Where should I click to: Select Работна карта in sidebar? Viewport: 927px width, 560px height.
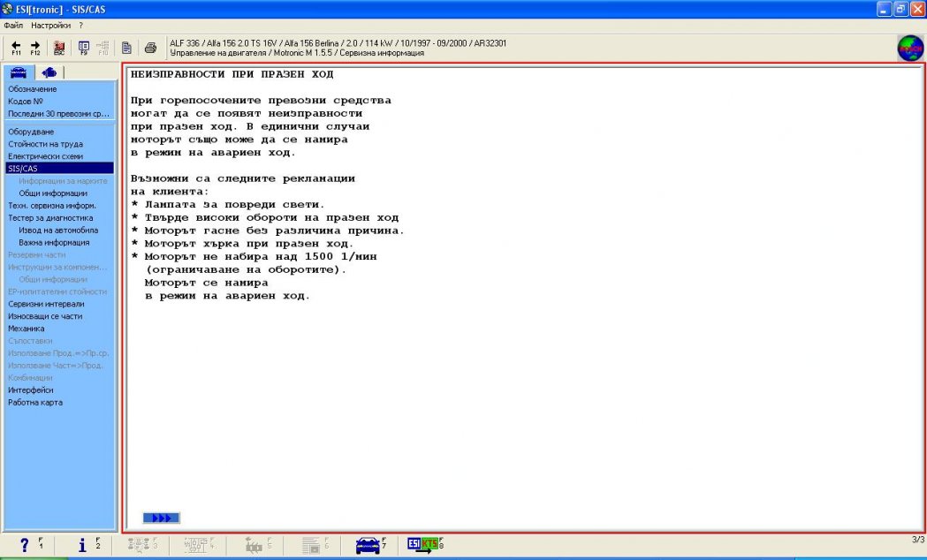click(35, 403)
